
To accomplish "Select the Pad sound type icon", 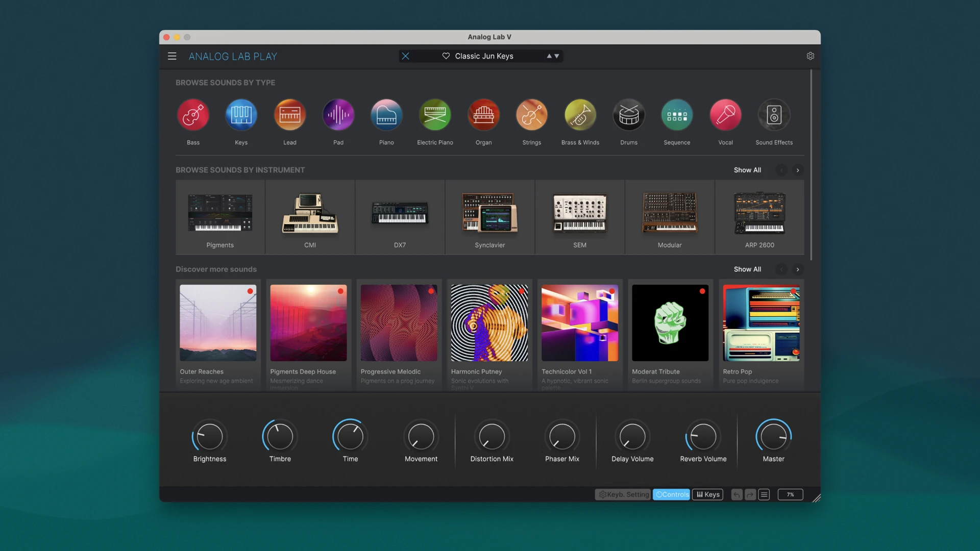I will [338, 115].
